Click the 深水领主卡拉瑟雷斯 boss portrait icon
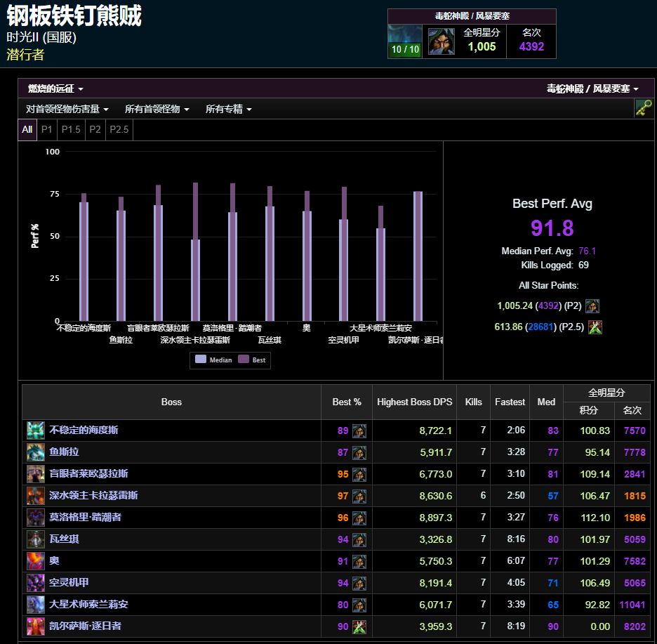This screenshot has width=657, height=644. (35, 496)
